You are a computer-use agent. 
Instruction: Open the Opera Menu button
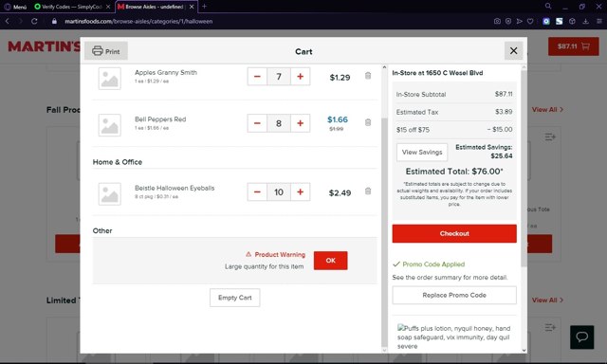[15, 7]
